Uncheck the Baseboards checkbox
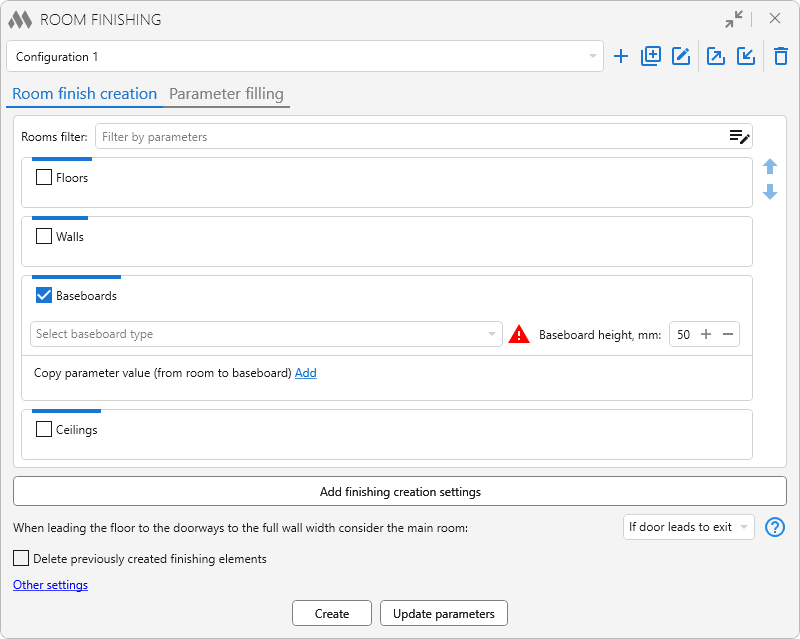This screenshot has height=639, width=800. pos(44,296)
